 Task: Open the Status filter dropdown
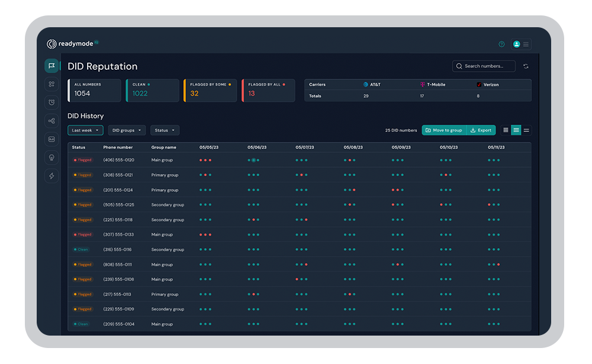pos(165,130)
